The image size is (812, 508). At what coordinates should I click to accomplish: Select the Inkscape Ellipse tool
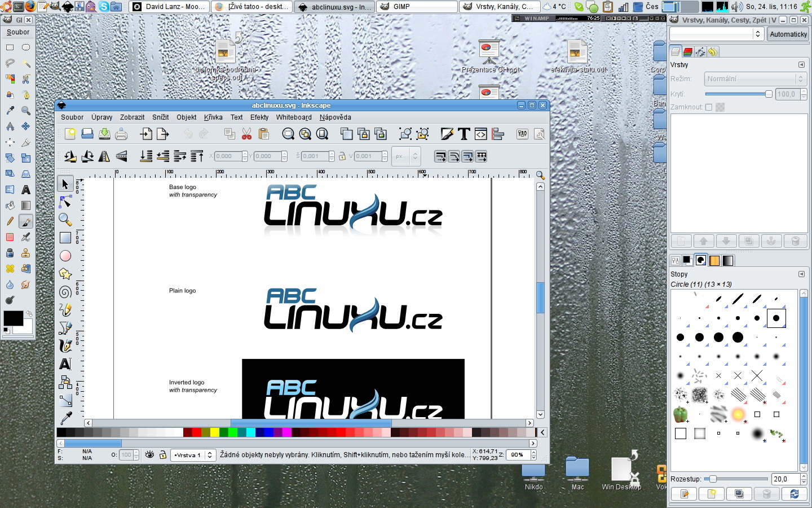coord(65,256)
